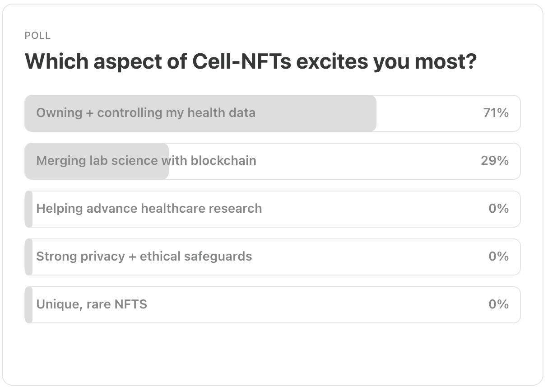Click the 0% beside Unique, rare NFTS
Viewport: 548px width, 392px height.
coord(499,304)
